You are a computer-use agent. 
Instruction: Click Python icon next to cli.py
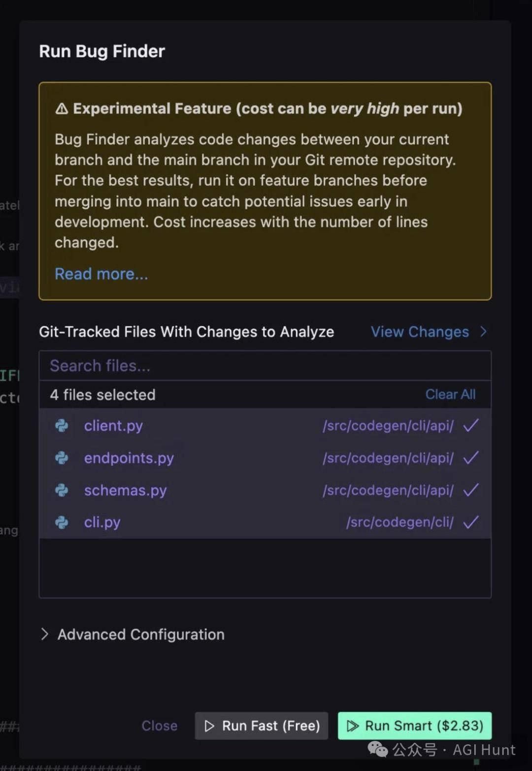pos(62,522)
